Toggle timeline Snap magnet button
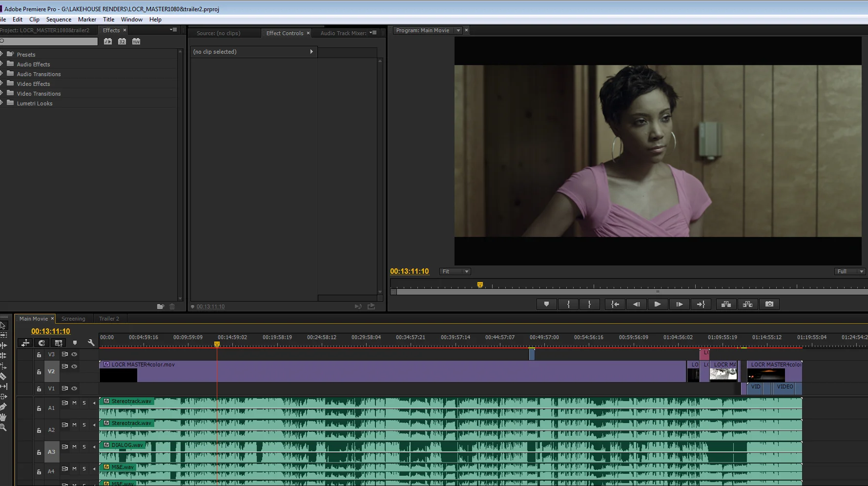The width and height of the screenshot is (868, 486). coord(42,343)
